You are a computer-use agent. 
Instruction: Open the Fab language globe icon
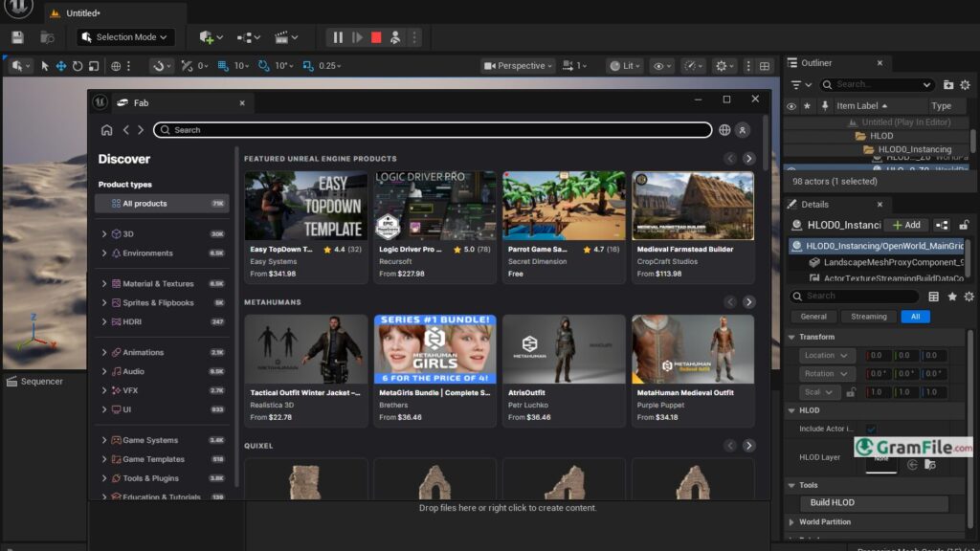[x=724, y=130]
